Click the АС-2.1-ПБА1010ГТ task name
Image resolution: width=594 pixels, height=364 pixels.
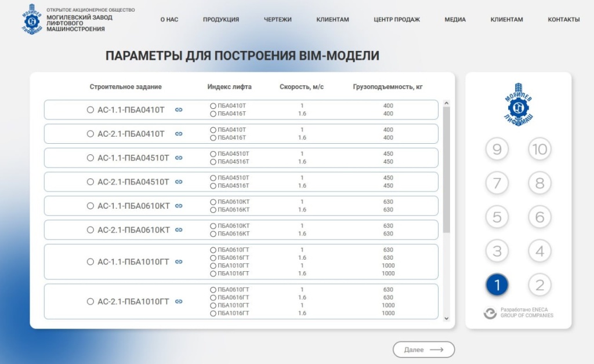point(133,301)
